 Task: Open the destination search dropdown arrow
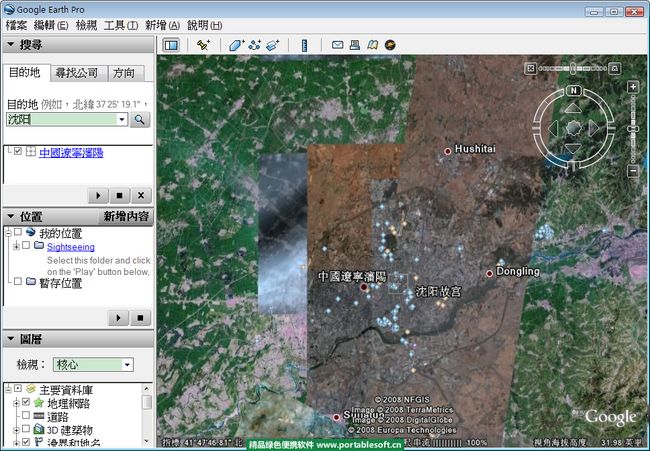click(x=122, y=120)
